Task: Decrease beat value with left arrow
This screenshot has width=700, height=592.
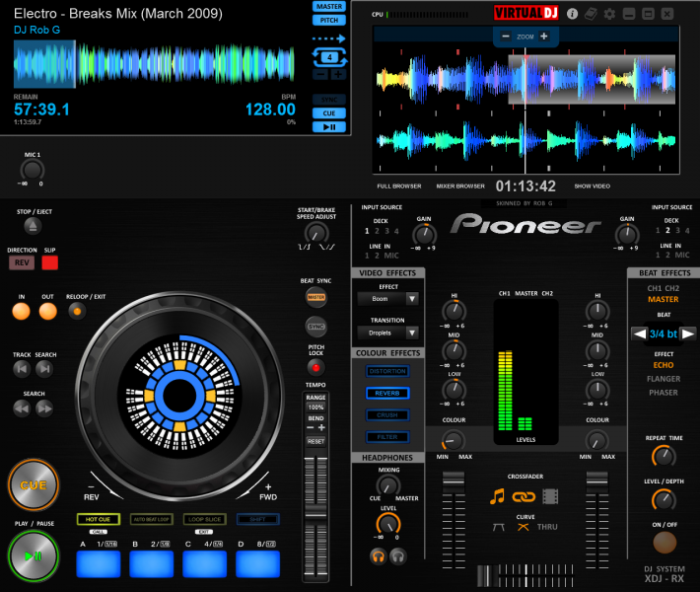Action: click(639, 333)
